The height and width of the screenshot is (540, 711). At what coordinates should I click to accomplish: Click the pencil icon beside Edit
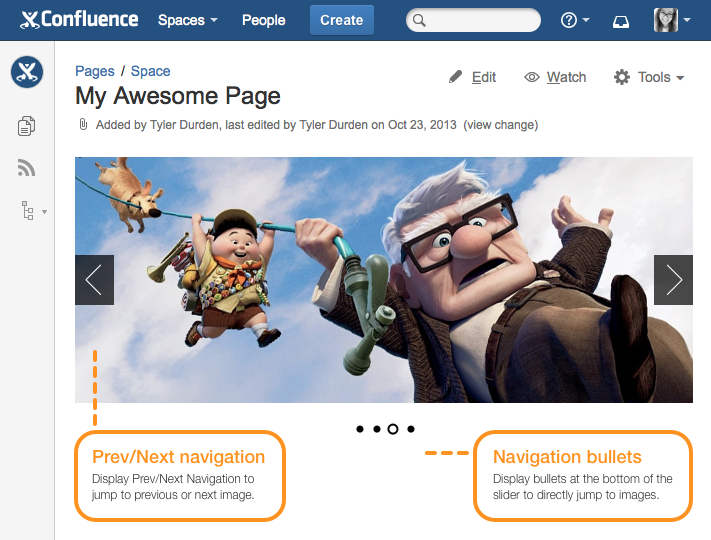coord(455,77)
